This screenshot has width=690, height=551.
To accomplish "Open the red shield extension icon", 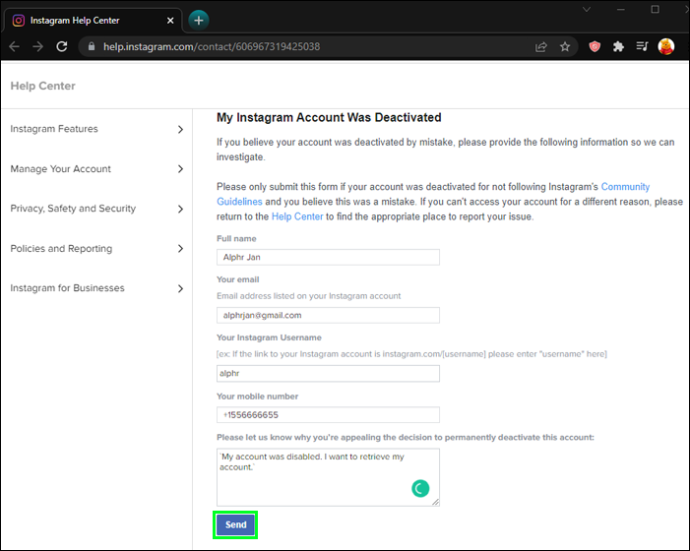I will click(x=595, y=47).
